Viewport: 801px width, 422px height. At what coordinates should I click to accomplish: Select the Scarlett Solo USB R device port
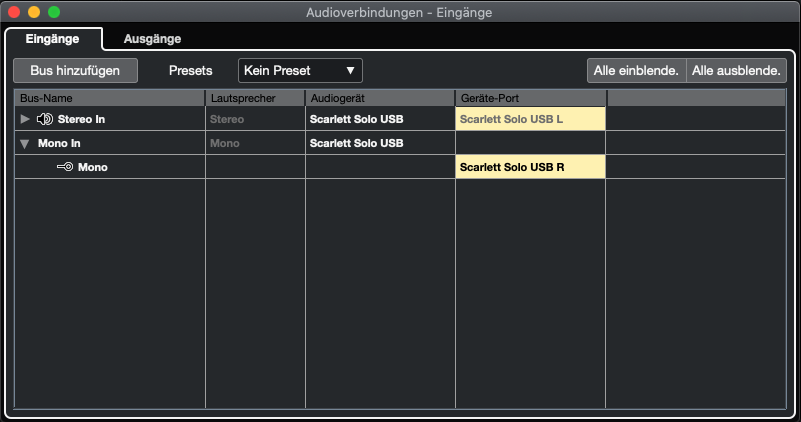point(530,167)
